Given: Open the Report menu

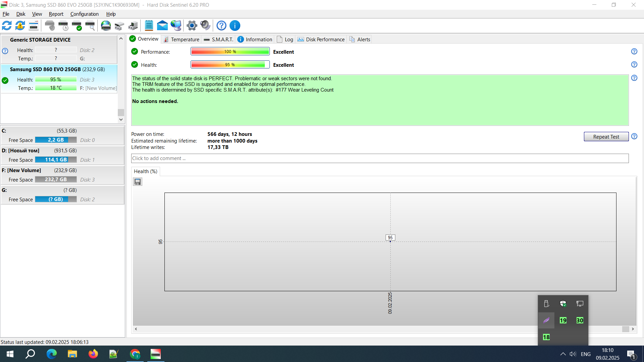Looking at the screenshot, I should pyautogui.click(x=56, y=14).
